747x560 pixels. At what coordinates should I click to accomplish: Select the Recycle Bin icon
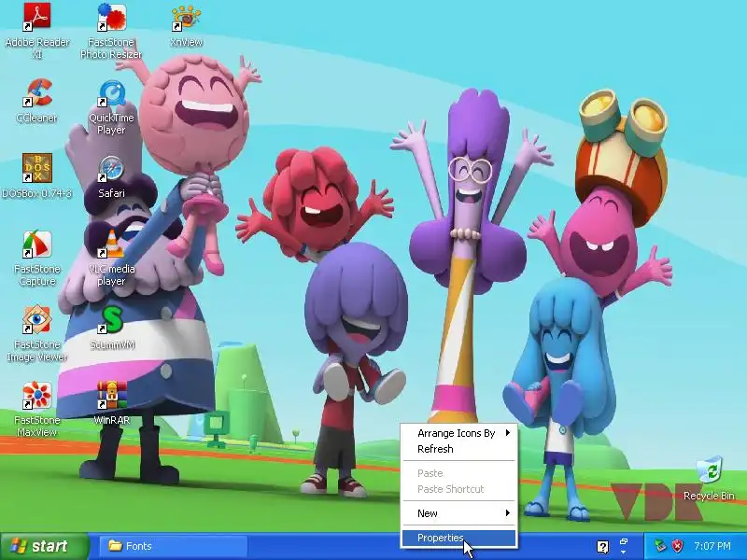click(x=709, y=470)
